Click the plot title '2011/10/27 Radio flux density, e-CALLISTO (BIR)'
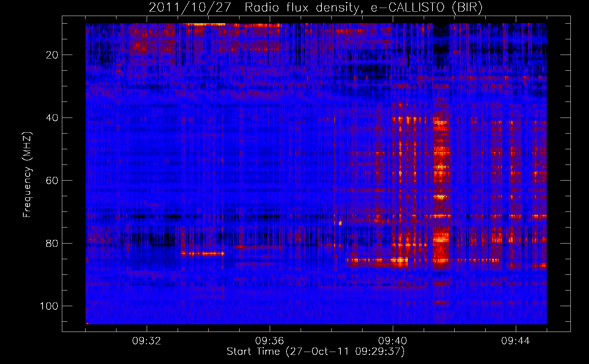 [x=316, y=8]
